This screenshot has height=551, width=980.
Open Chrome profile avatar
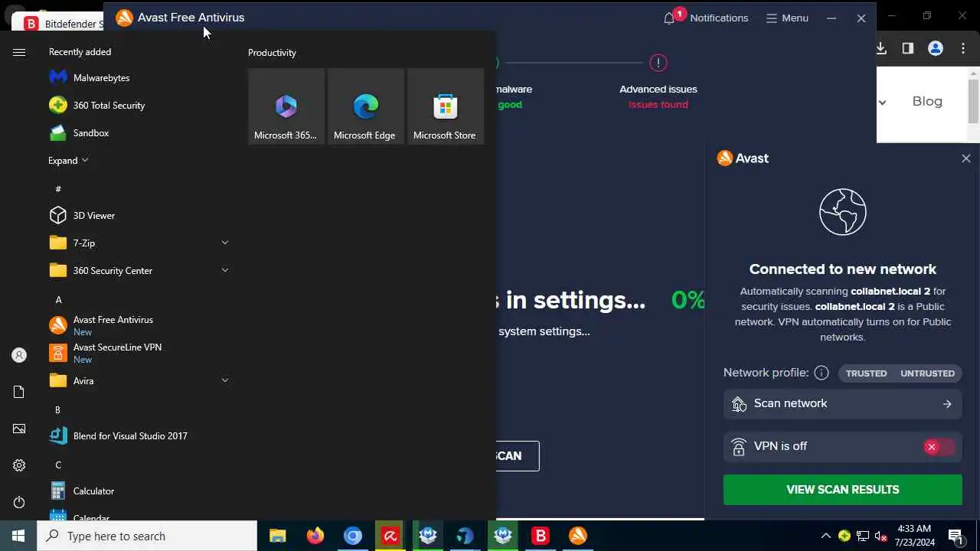pos(936,48)
